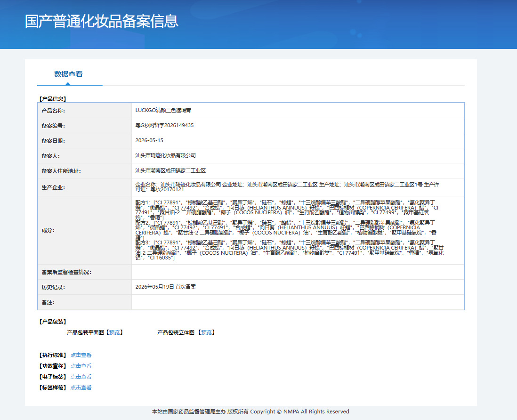Click the 备案人住所地址 row label
517x420 pixels.
point(61,171)
